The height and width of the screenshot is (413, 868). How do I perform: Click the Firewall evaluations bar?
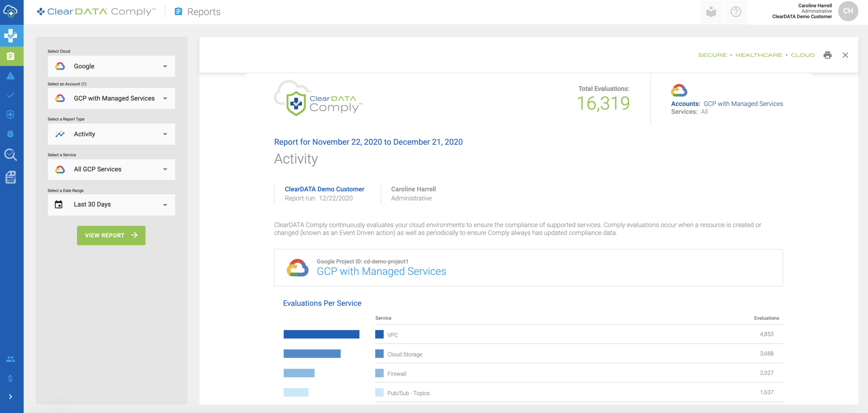coord(299,373)
